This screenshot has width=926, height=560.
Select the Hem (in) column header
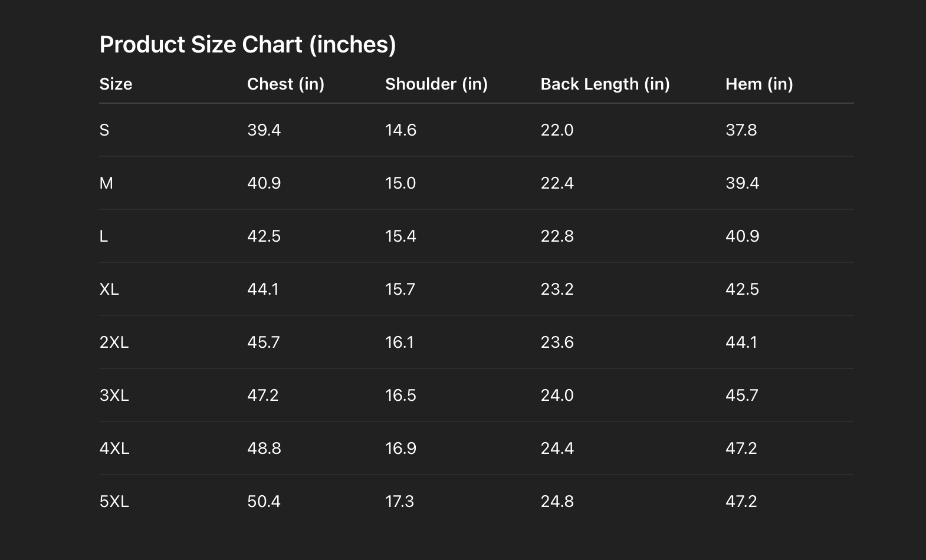[758, 84]
